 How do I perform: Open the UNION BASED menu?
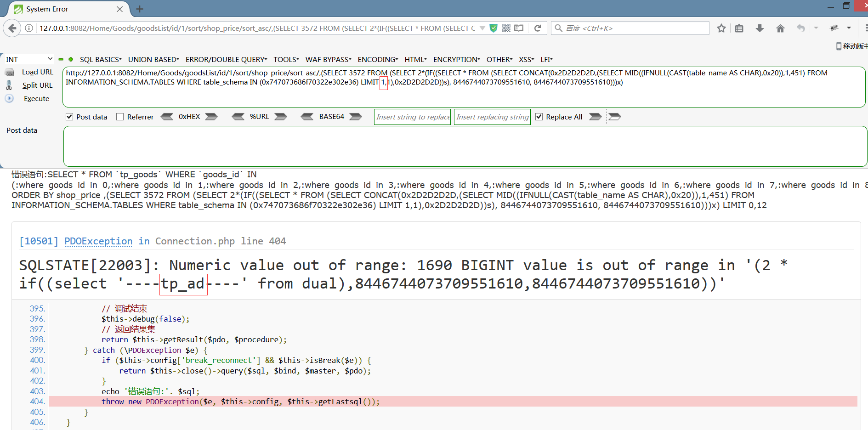153,59
